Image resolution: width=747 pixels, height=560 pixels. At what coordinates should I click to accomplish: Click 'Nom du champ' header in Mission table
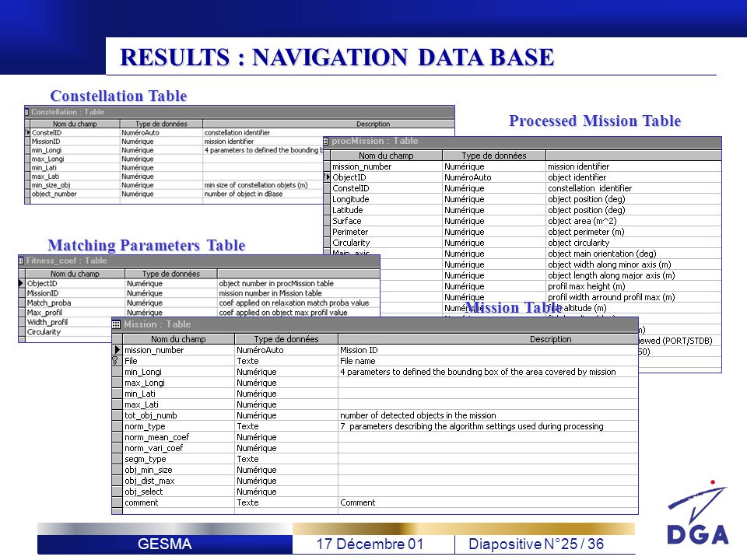[178, 339]
